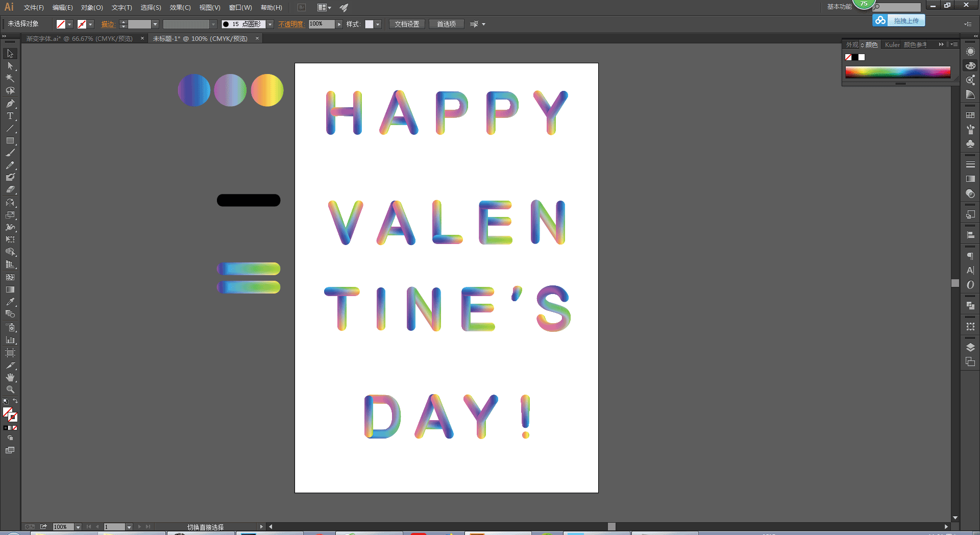Select the Artboard tool
980x535 pixels.
point(10,353)
